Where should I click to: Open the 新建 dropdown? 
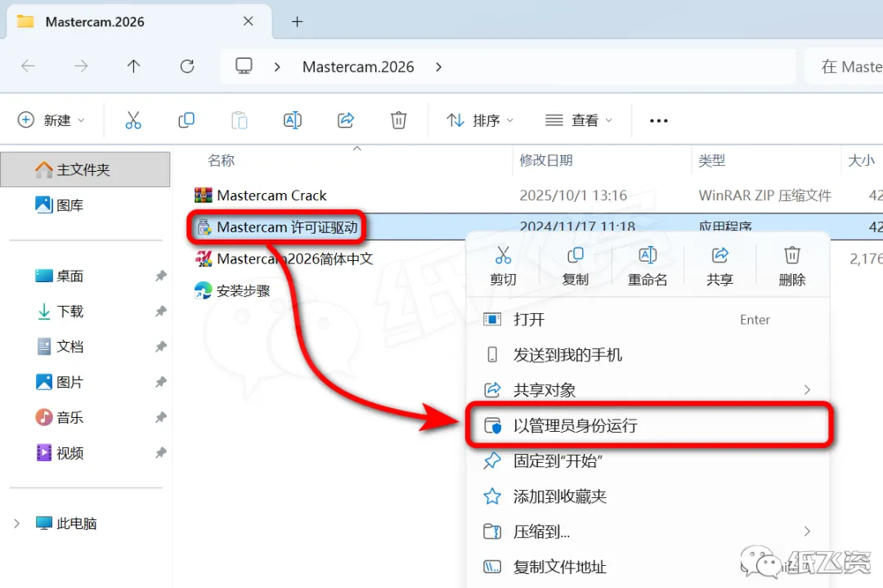[x=52, y=120]
